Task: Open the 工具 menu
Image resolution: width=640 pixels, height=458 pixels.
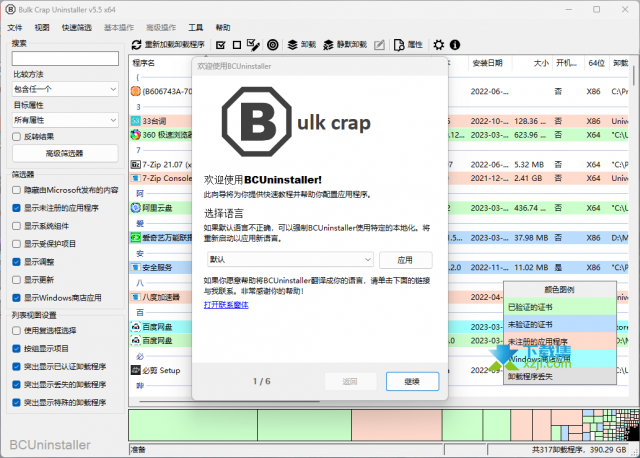Action: coord(196,27)
